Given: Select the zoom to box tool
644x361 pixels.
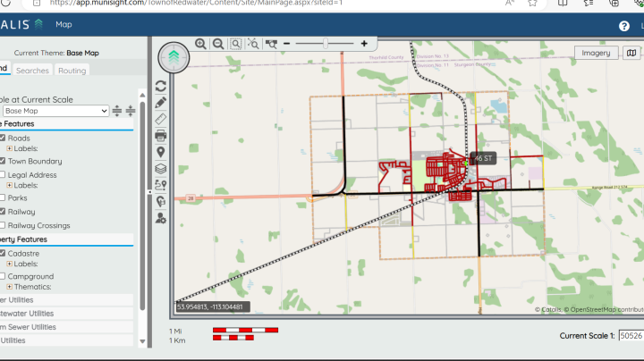Looking at the screenshot, I should [235, 43].
